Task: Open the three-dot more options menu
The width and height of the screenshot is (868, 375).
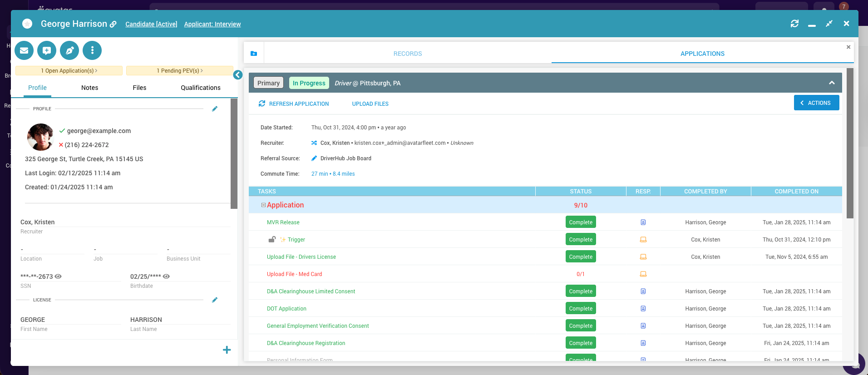Action: pyautogui.click(x=92, y=50)
